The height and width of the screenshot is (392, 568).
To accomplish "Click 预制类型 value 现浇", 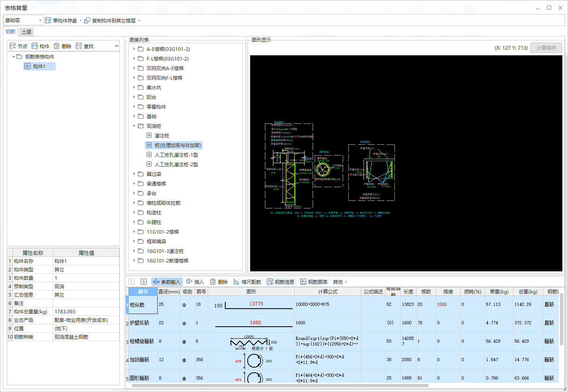I will coord(86,286).
